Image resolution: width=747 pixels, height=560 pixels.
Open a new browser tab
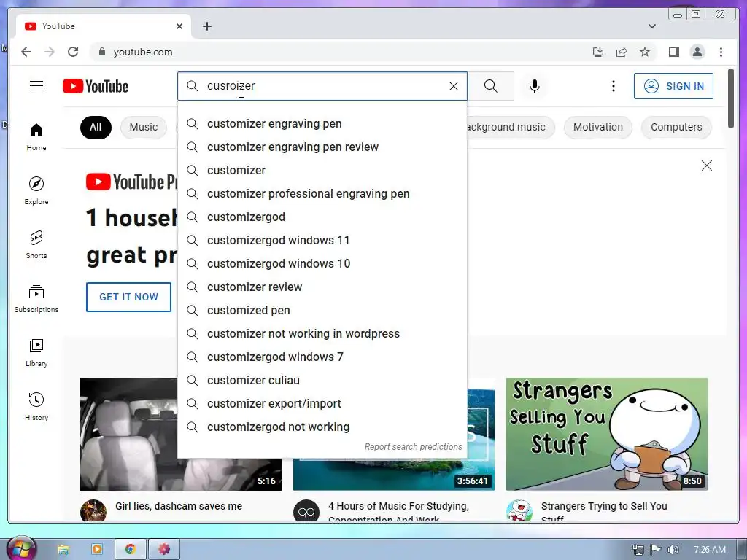pos(206,26)
